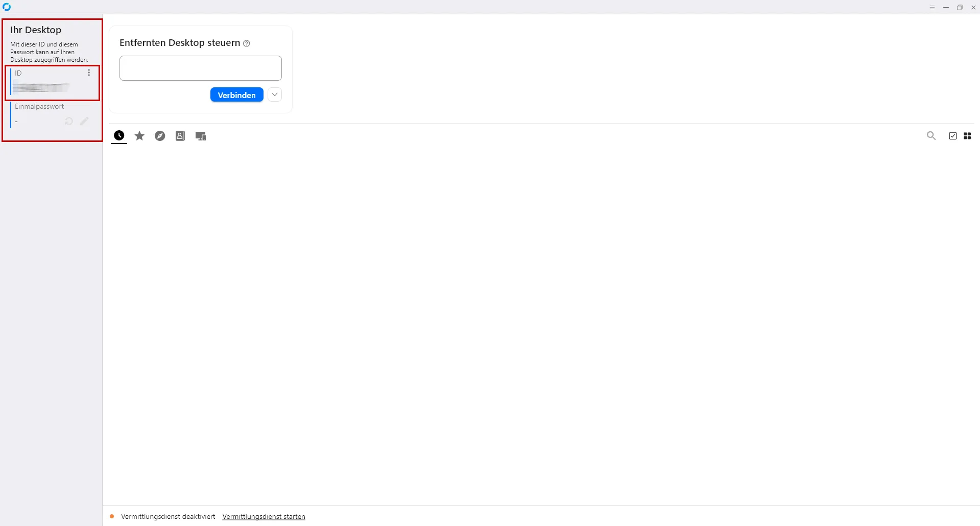Open the address book tab icon

[180, 136]
